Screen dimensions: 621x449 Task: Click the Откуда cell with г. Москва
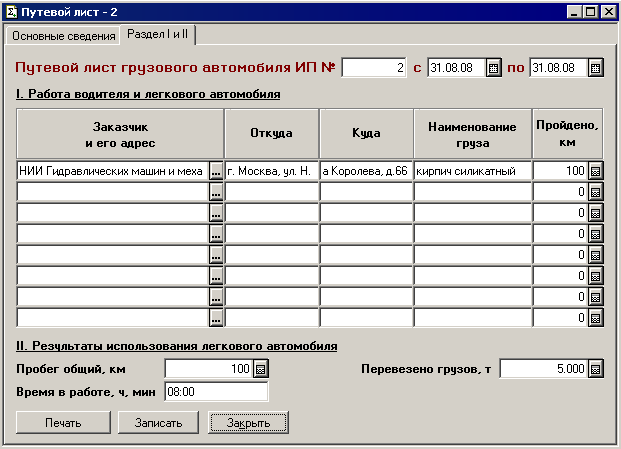[x=272, y=171]
